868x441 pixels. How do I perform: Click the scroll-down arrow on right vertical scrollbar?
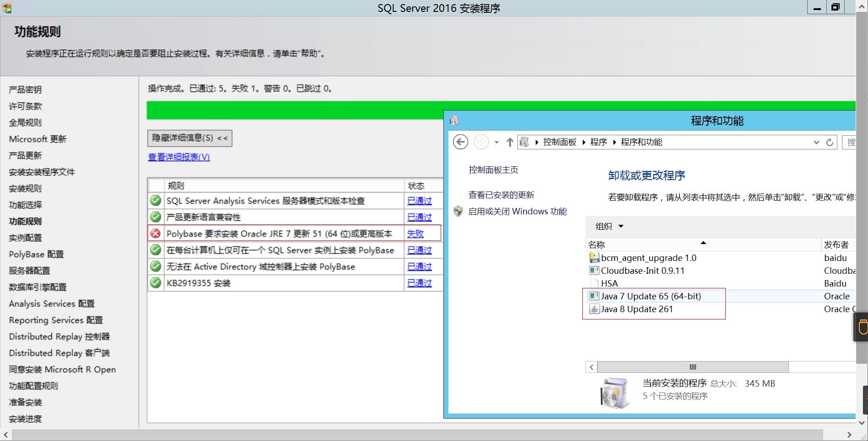[862, 423]
